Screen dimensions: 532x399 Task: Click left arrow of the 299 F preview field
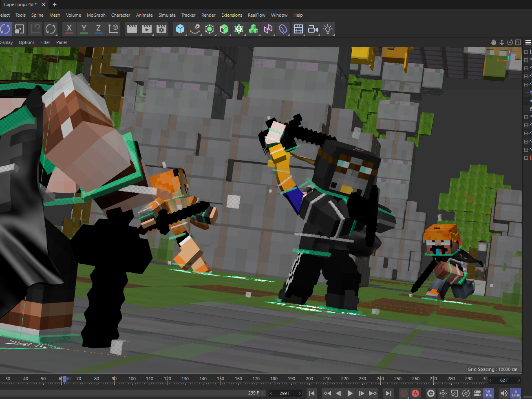pyautogui.click(x=271, y=393)
